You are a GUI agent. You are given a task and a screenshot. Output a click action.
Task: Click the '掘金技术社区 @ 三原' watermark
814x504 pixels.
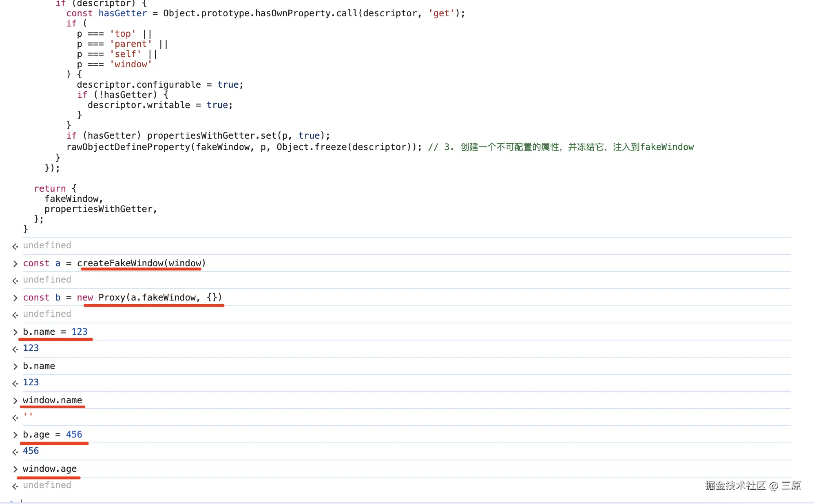coord(753,485)
